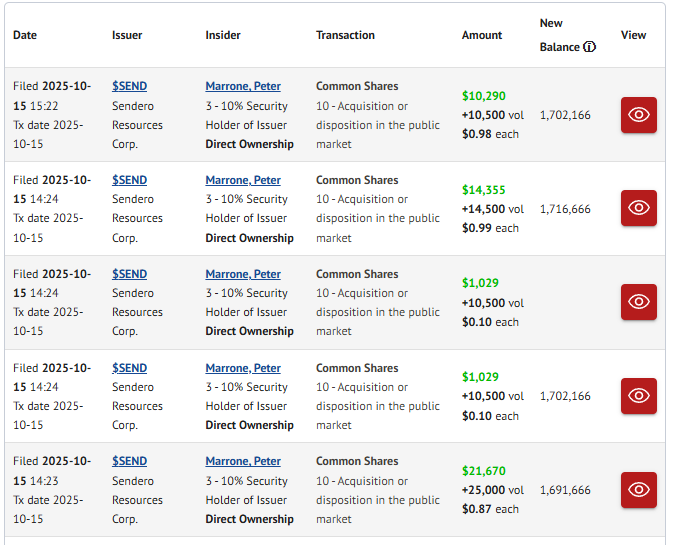Open $SEND link in the $14,355 row
This screenshot has width=674, height=545.
coord(129,180)
